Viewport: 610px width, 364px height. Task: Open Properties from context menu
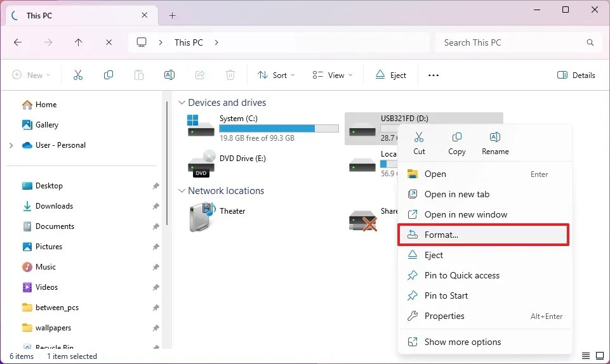coord(484,316)
